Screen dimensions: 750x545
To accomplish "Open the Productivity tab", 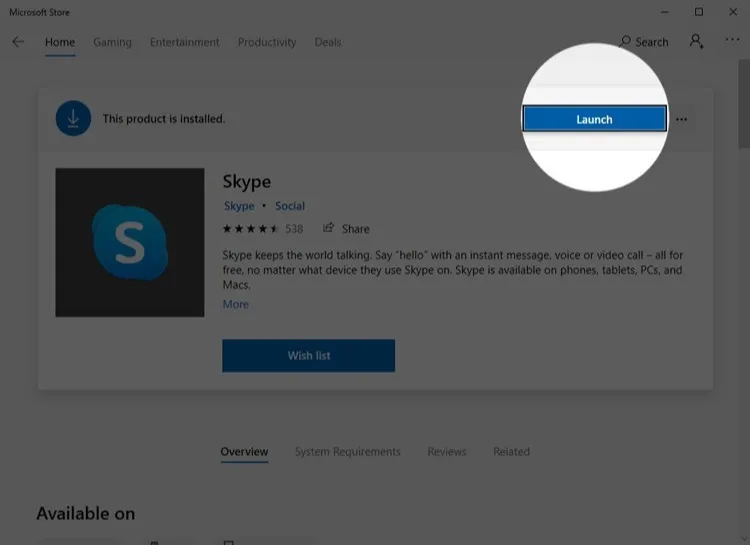I will point(267,43).
